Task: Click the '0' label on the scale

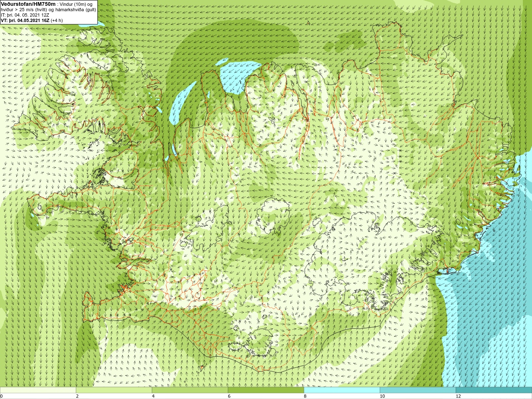Action: [1, 396]
